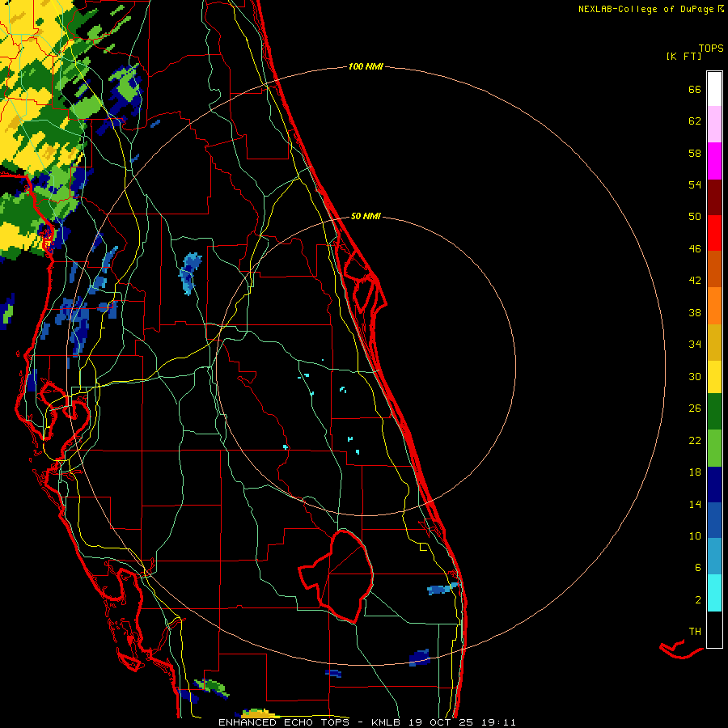Click the legend value "30"

(695, 376)
